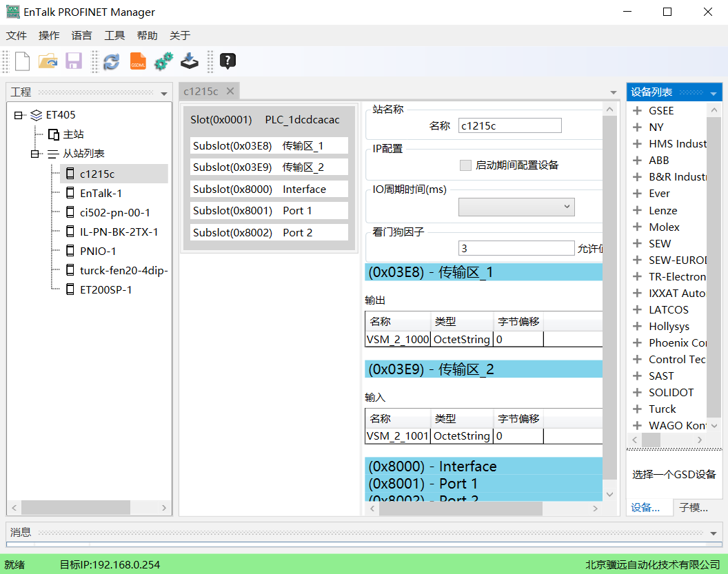
Task: Click the download to device icon
Action: click(x=190, y=61)
